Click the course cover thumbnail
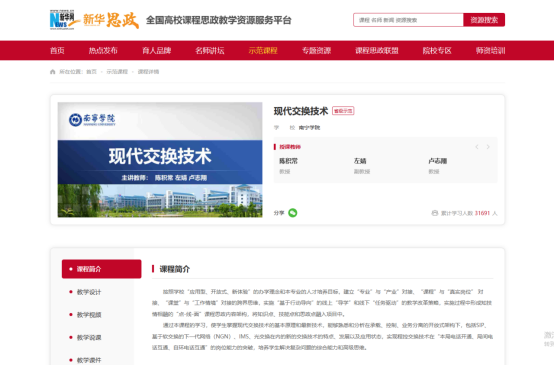 (160, 160)
